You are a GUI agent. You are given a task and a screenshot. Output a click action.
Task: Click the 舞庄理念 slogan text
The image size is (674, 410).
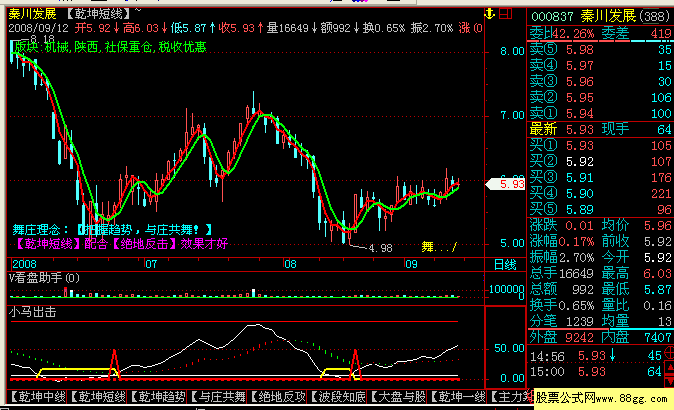coord(112,229)
